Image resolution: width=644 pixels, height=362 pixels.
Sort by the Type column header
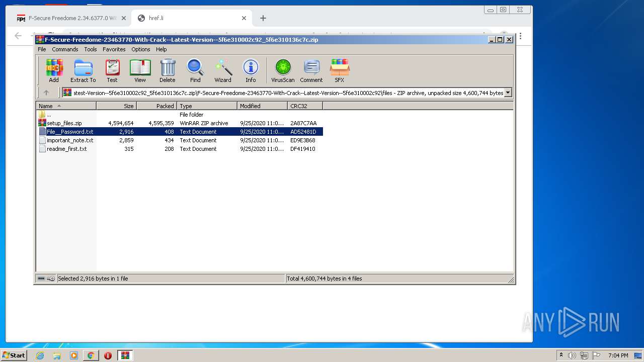point(207,106)
